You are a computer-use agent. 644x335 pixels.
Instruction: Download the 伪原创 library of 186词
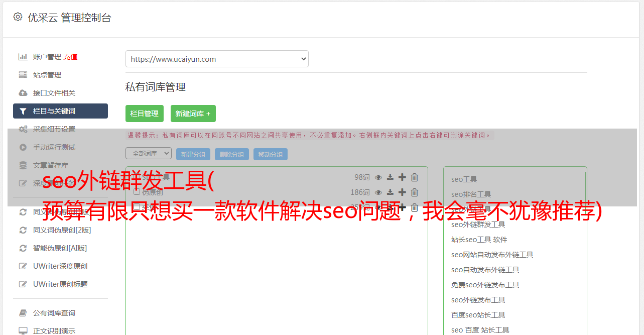click(390, 192)
